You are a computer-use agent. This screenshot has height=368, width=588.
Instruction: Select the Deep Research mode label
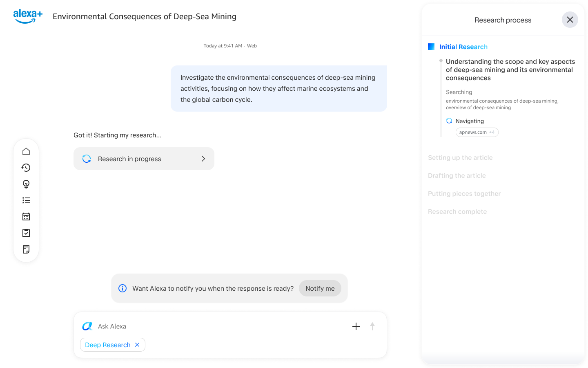coord(108,345)
